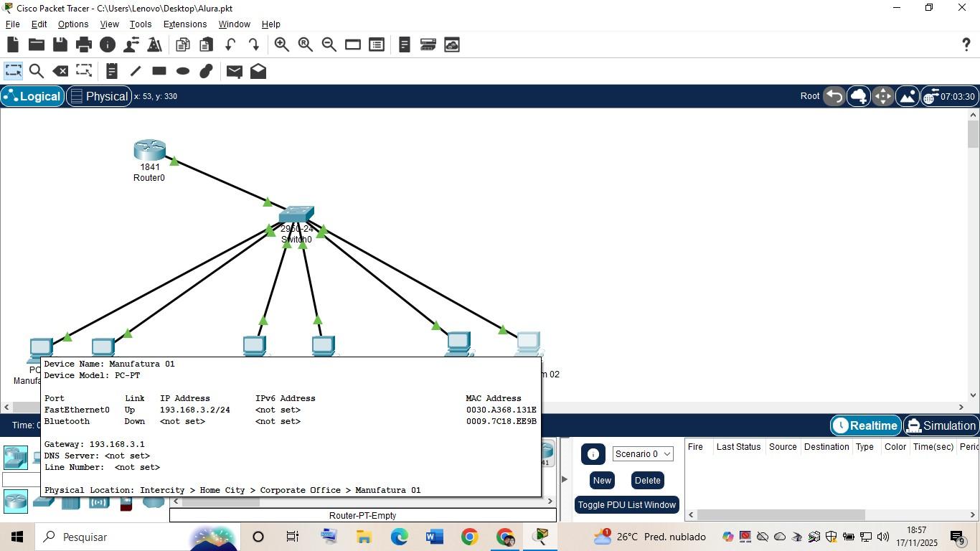Open the PDU scenario info button
Image resolution: width=980 pixels, height=551 pixels.
pyautogui.click(x=593, y=454)
